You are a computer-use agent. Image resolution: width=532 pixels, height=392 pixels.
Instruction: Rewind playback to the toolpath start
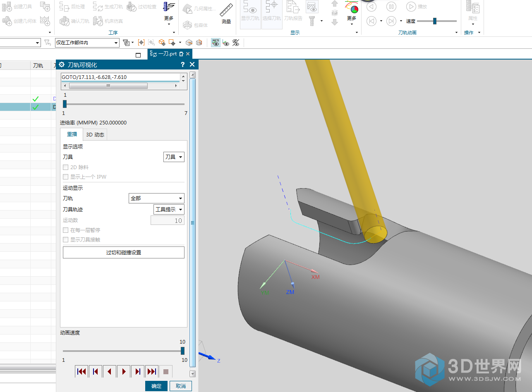coord(81,372)
